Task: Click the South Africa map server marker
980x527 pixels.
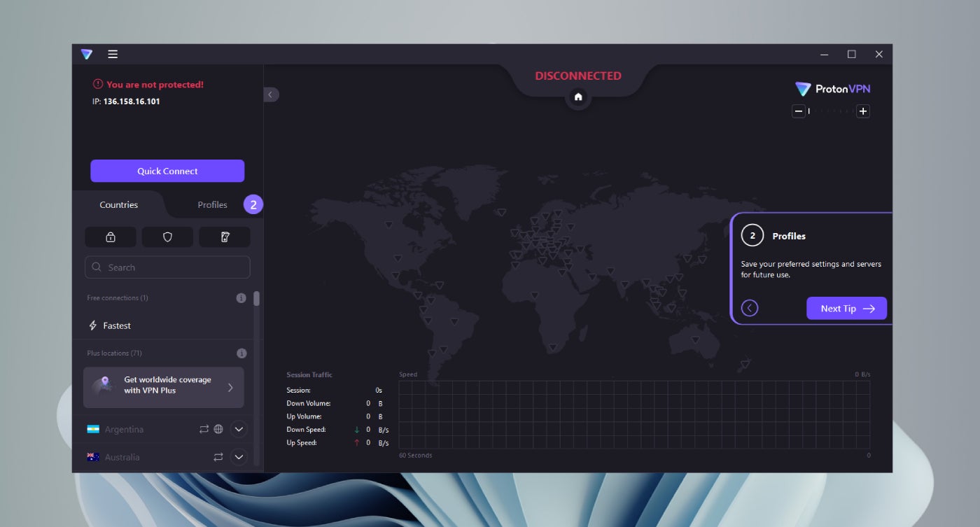Action: [553, 346]
